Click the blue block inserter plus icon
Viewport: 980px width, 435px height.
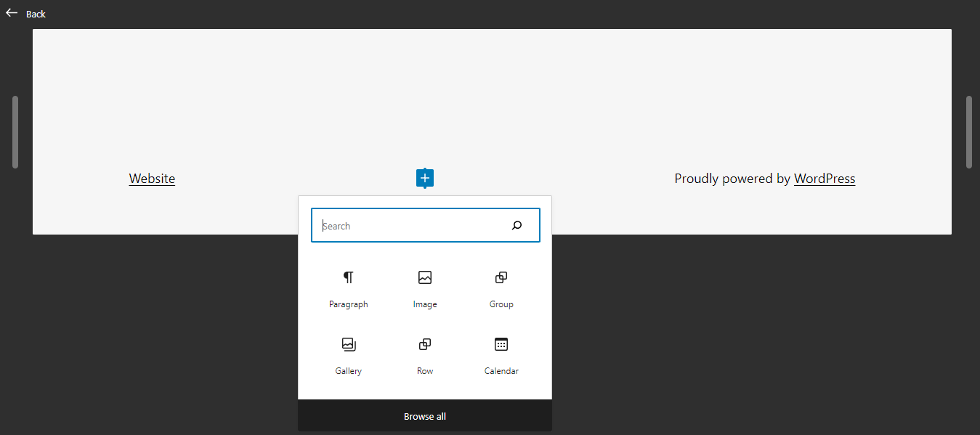(x=424, y=178)
